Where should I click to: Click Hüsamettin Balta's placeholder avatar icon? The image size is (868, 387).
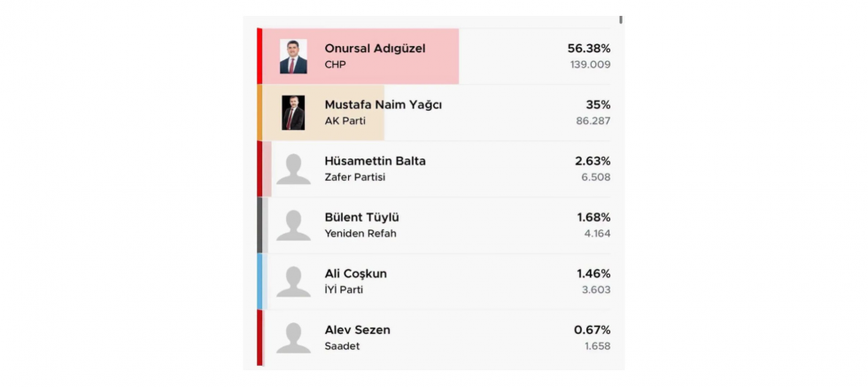[293, 169]
